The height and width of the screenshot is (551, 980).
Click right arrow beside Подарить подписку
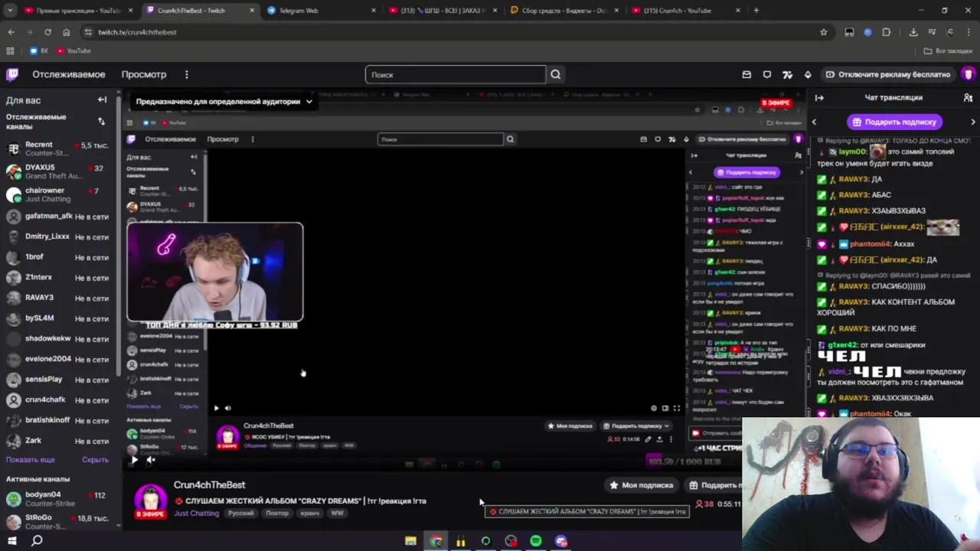tap(973, 122)
